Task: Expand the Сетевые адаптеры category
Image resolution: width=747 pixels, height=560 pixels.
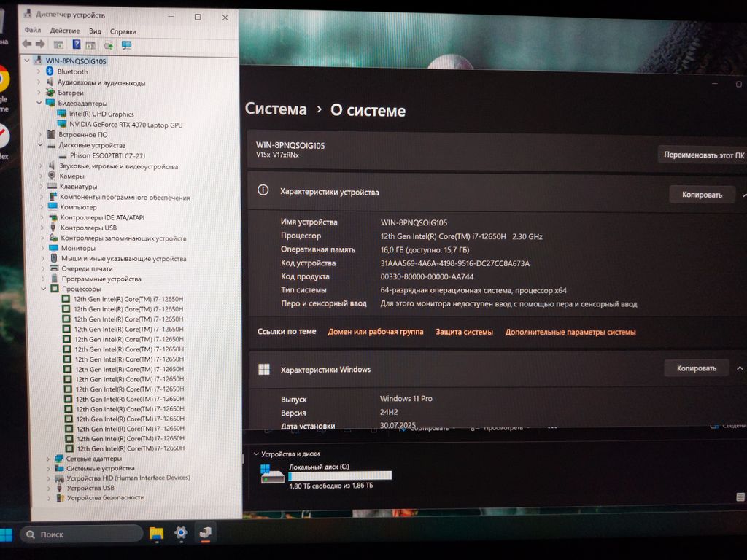Action: click(x=49, y=459)
